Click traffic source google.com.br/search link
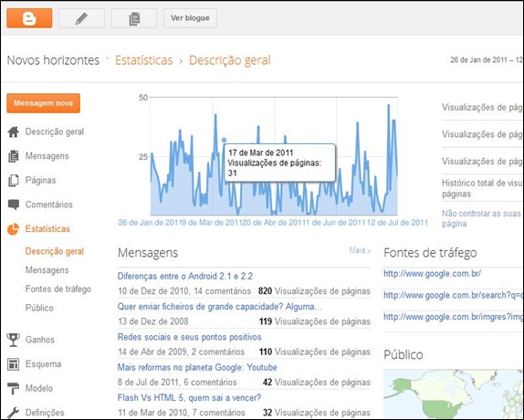The height and width of the screenshot is (420, 524). (453, 296)
